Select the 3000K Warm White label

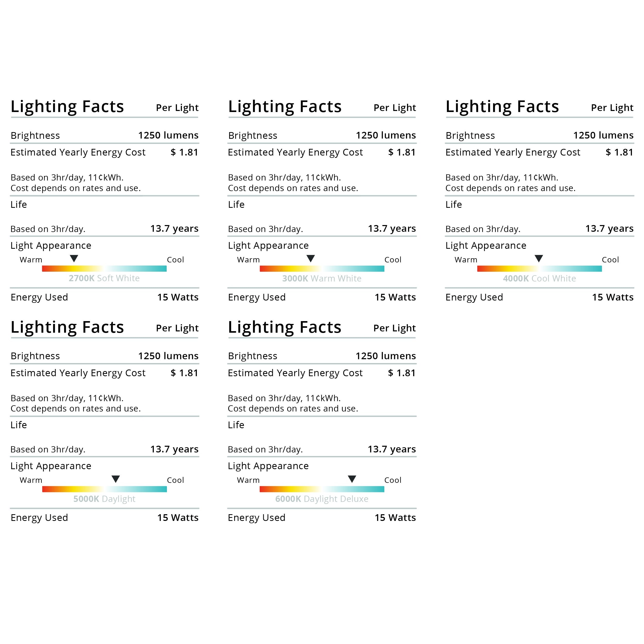point(322,279)
